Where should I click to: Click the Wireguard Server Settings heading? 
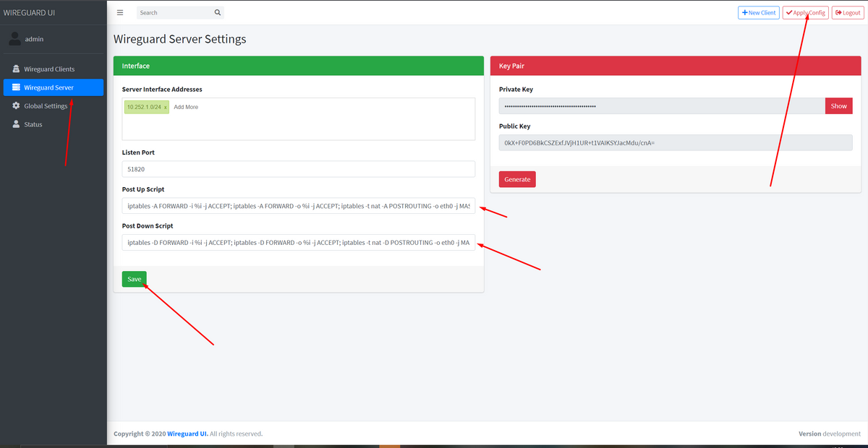(180, 39)
